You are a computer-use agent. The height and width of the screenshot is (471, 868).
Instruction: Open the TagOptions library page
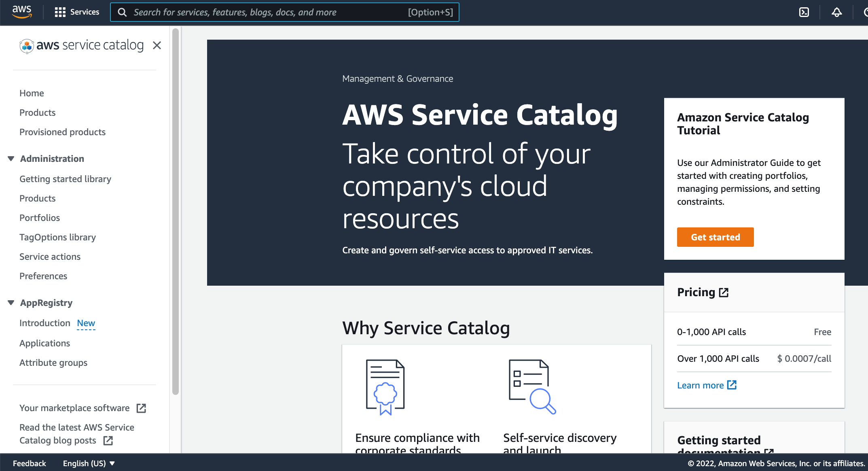pyautogui.click(x=57, y=237)
